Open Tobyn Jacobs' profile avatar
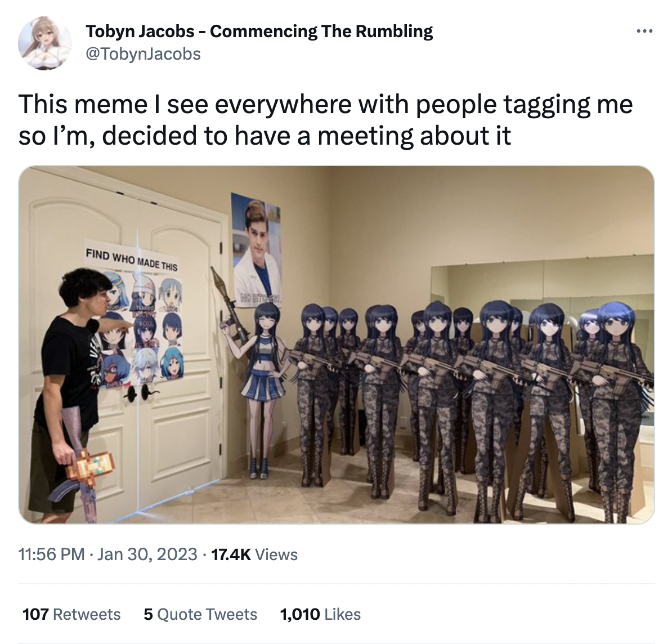This screenshot has height=644, width=672. coord(44,43)
